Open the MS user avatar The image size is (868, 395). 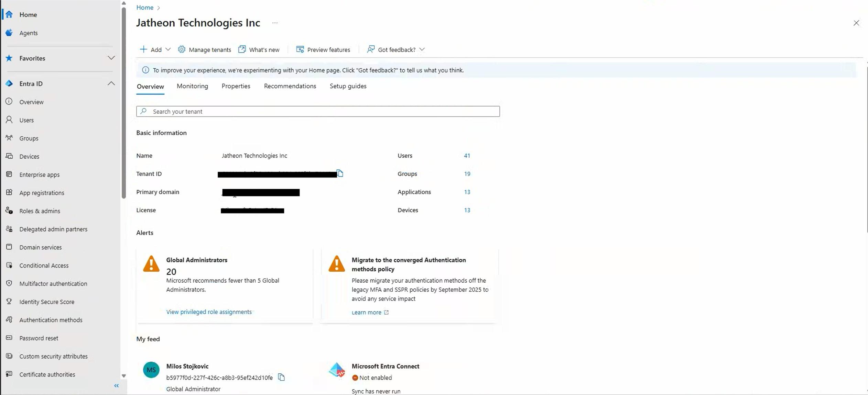coord(151,370)
